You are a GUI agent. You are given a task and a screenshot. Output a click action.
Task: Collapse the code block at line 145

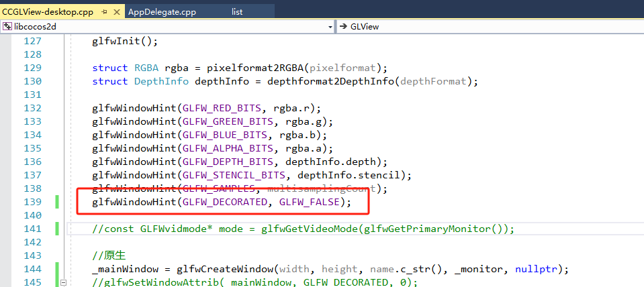coord(63,282)
